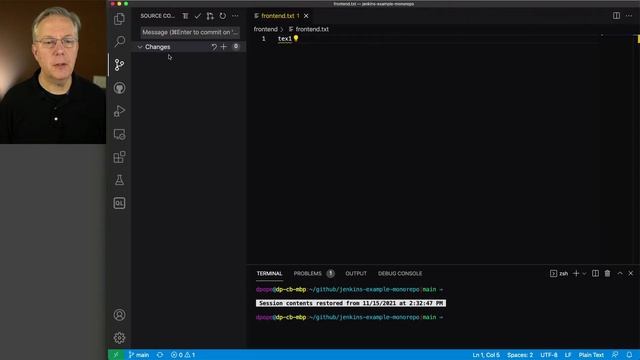This screenshot has width=640, height=360.
Task: Split the terminal pane
Action: tap(596, 273)
